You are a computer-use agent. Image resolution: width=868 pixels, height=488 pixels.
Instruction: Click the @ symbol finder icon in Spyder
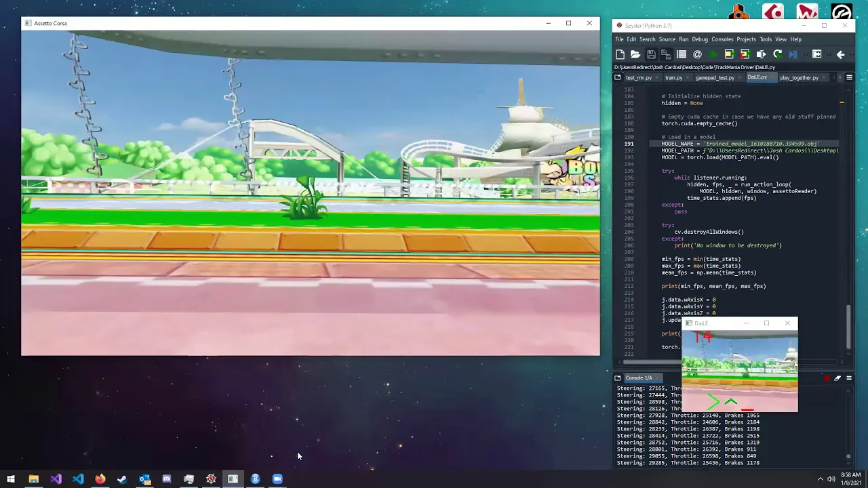click(697, 54)
